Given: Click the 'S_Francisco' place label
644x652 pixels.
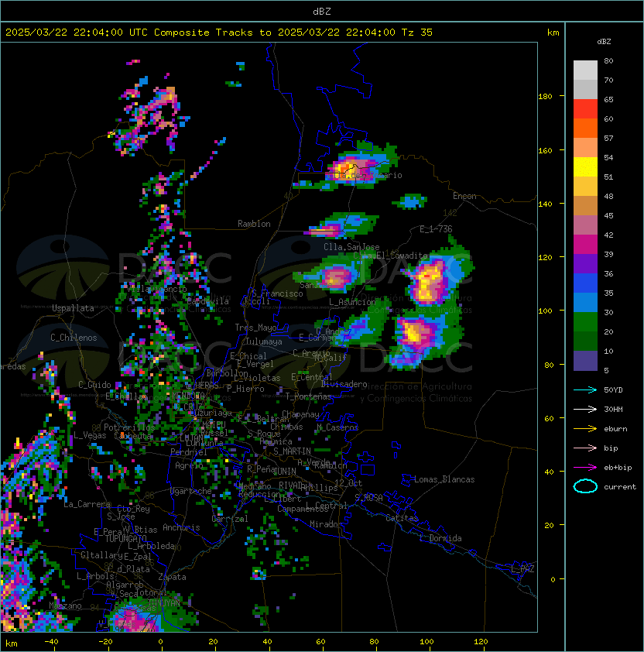Looking at the screenshot, I should point(277,293).
